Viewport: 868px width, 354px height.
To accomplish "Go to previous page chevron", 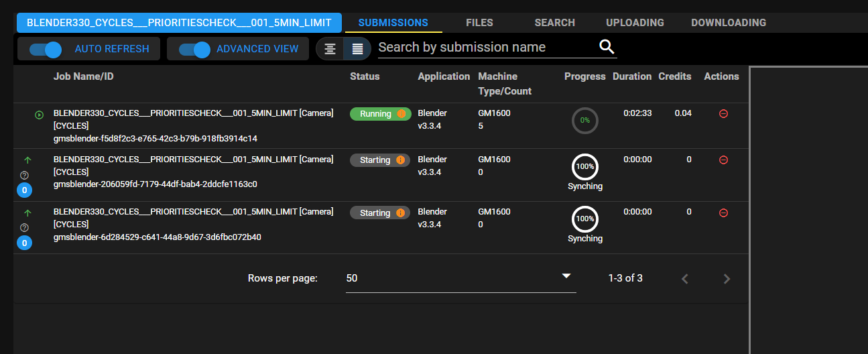I will coord(685,279).
